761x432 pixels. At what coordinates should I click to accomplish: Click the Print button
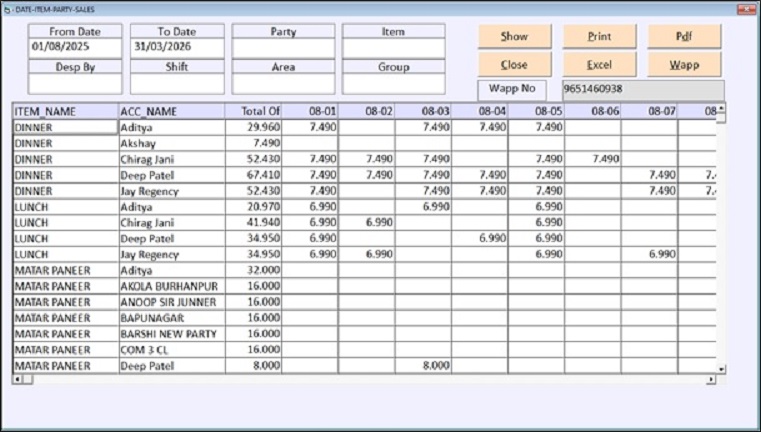tap(599, 36)
